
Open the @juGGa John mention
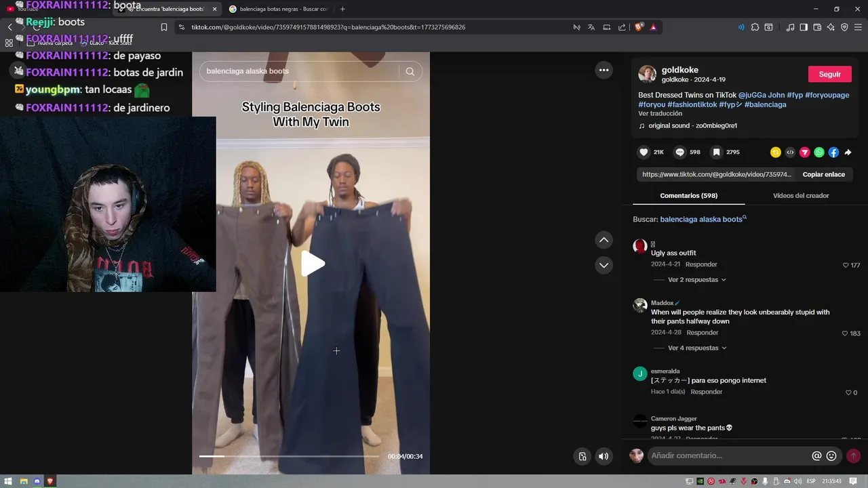[x=762, y=95]
